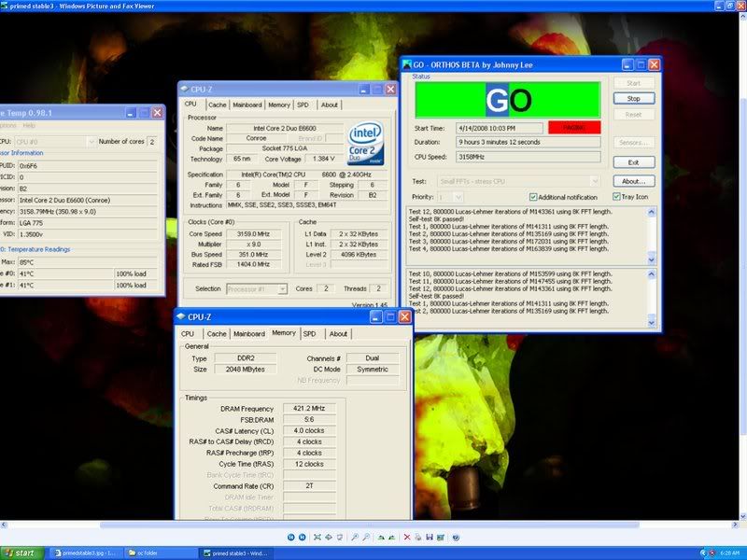Click the 'Temperature Readings' heading in Core Temp
Viewport: 747px width, 560px height.
coord(38,249)
